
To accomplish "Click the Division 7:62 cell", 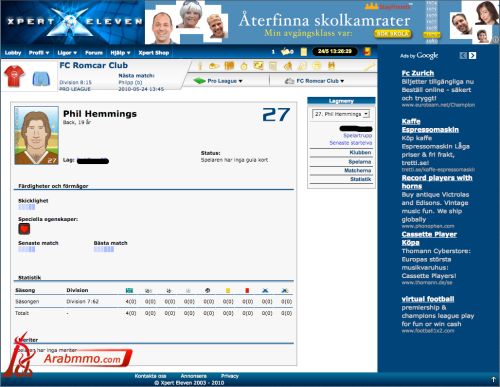I will tap(82, 302).
